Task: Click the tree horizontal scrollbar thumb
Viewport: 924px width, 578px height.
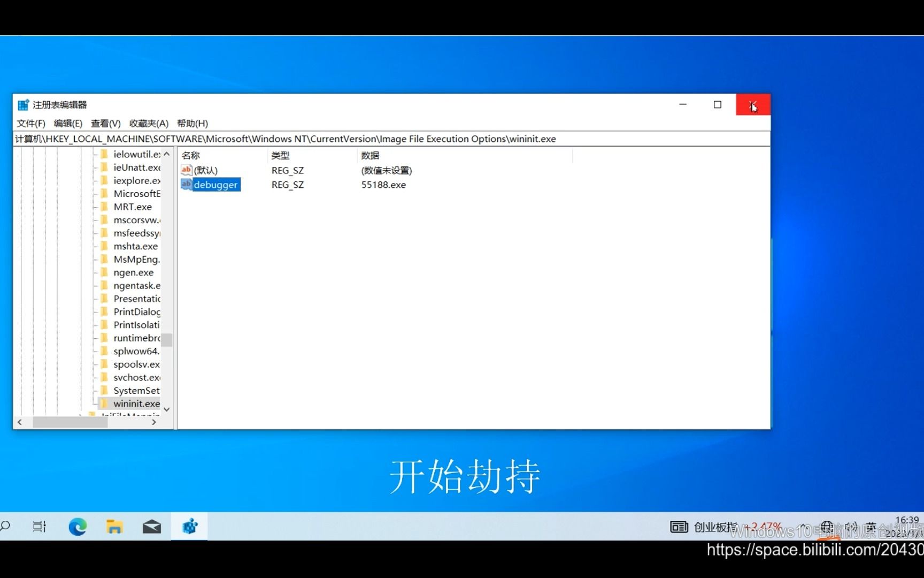Action: (70, 422)
